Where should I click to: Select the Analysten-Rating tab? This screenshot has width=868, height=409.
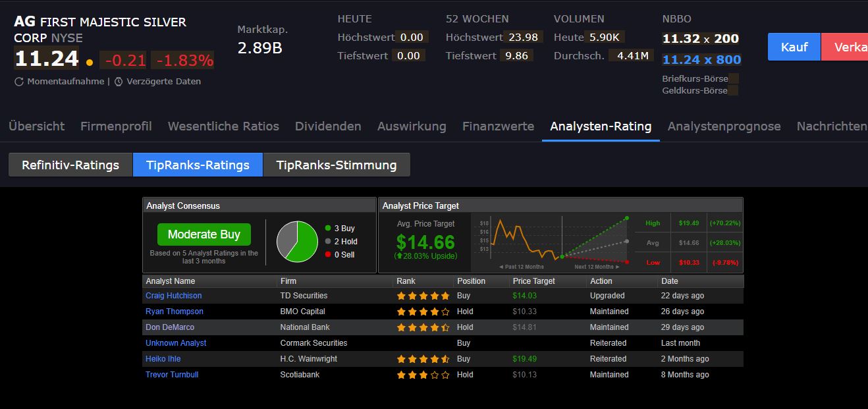click(x=601, y=126)
